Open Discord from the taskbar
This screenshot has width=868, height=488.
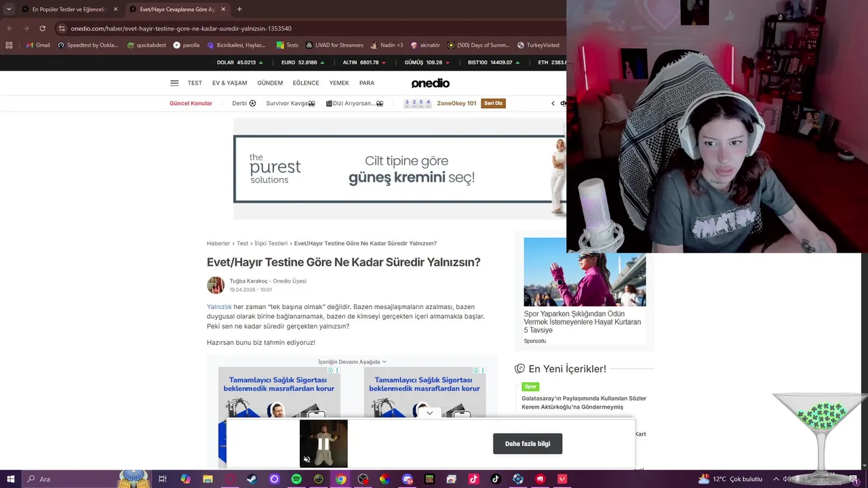coord(407,479)
